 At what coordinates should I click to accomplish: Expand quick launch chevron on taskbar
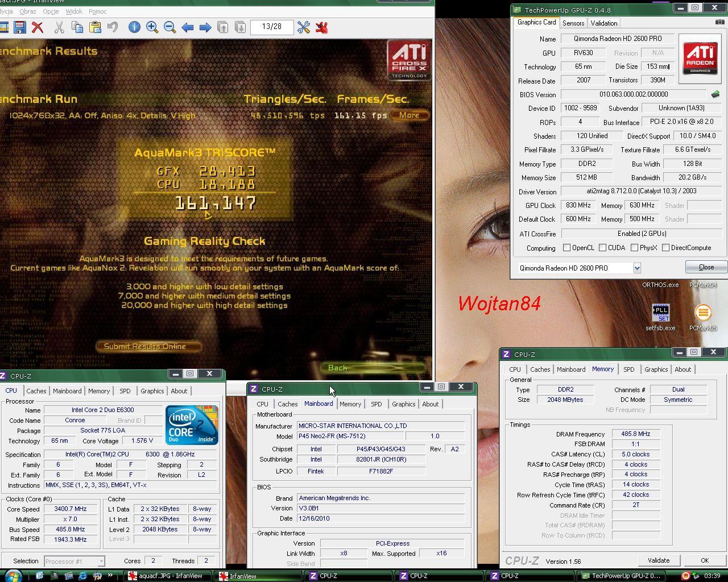[110, 576]
